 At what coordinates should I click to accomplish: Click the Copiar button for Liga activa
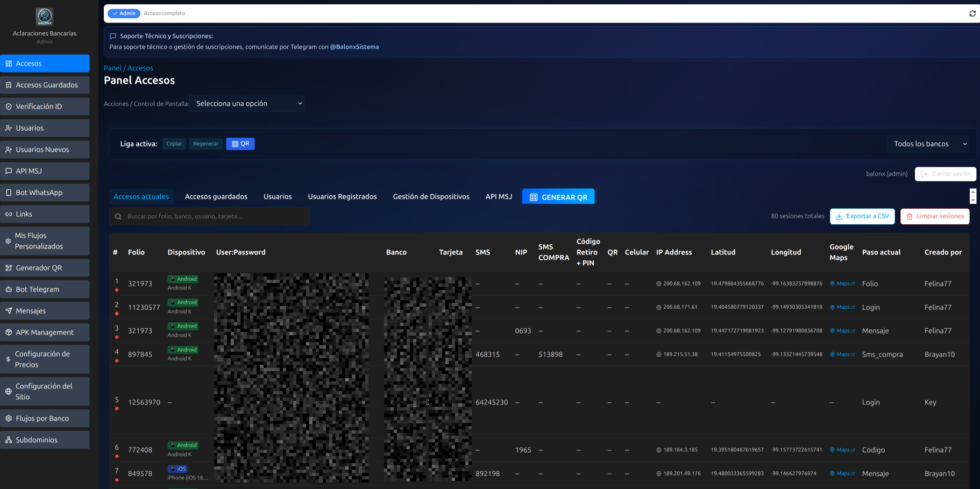pyautogui.click(x=174, y=144)
